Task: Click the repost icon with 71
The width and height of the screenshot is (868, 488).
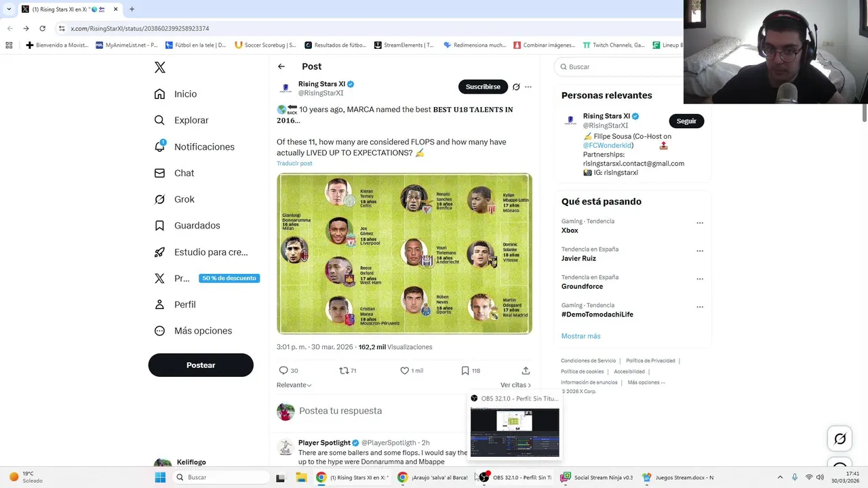Action: pos(344,371)
